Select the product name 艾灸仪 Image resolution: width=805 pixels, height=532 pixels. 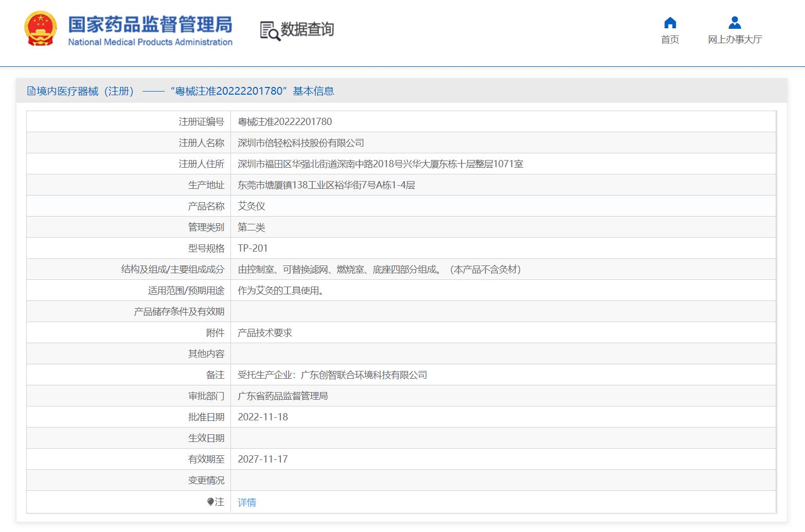252,206
